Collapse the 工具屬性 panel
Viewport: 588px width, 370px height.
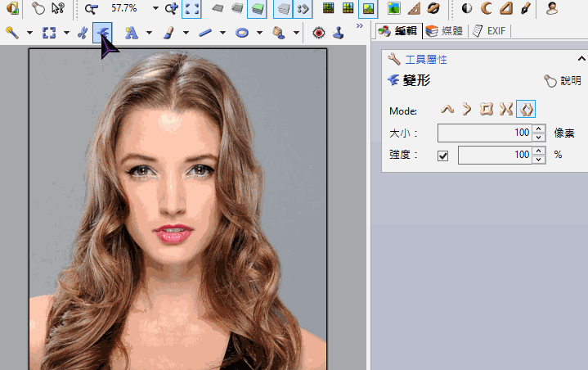(x=581, y=59)
